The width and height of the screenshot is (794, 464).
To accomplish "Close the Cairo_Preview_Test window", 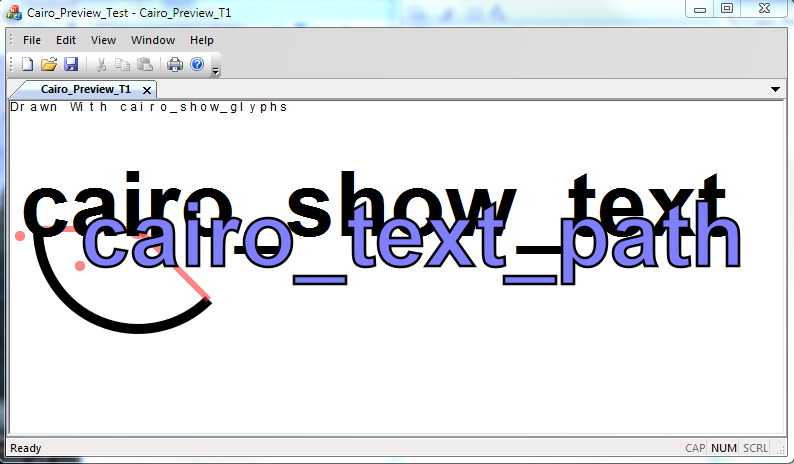I will tap(765, 9).
